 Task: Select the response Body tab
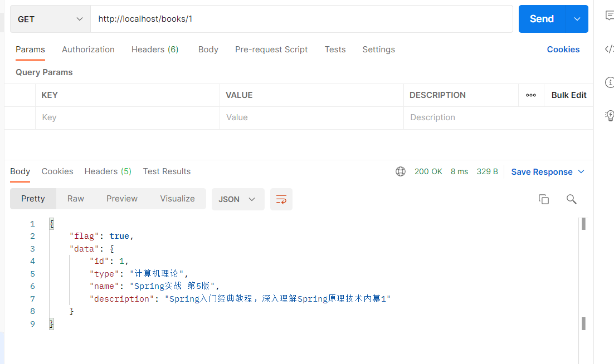pos(20,171)
